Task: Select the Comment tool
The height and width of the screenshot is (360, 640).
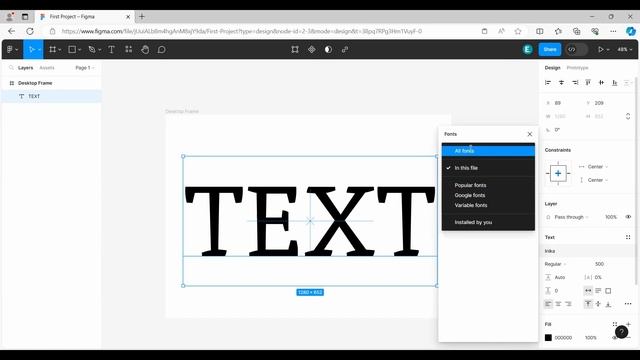Action: coord(162,49)
